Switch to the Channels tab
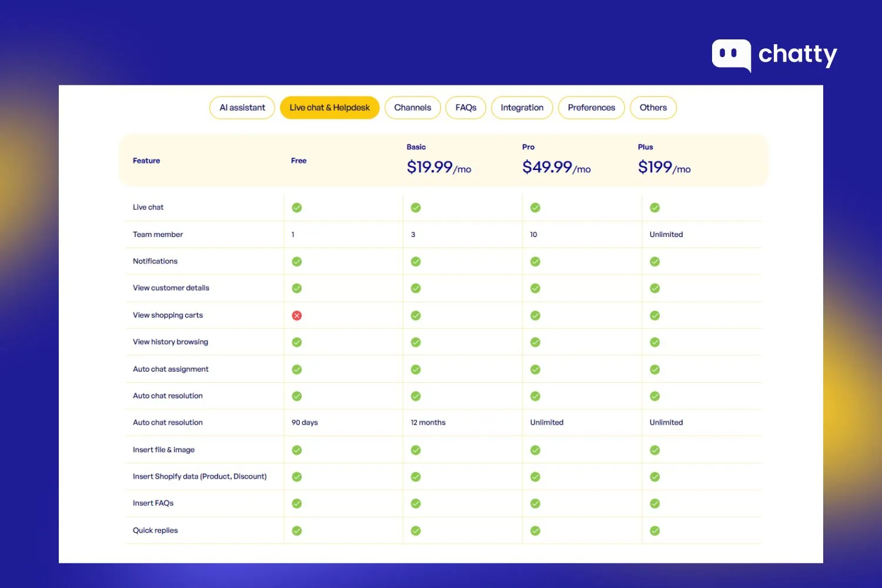 click(413, 108)
